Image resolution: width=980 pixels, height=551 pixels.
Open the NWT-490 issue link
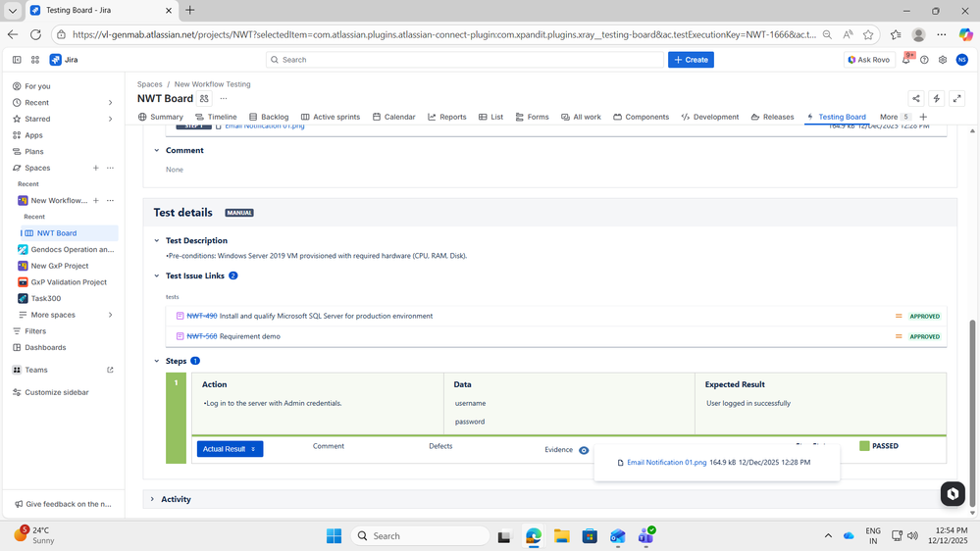[201, 316]
